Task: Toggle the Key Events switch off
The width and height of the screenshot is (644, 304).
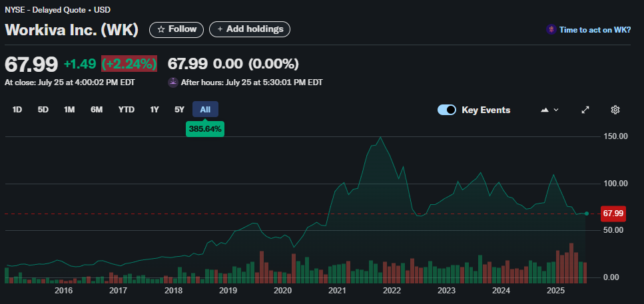Action: point(447,110)
